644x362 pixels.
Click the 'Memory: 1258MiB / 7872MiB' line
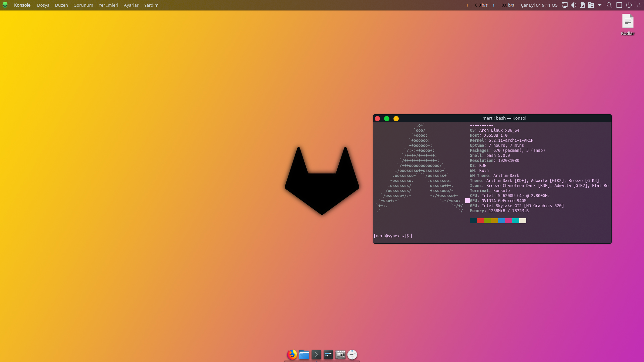click(x=499, y=211)
